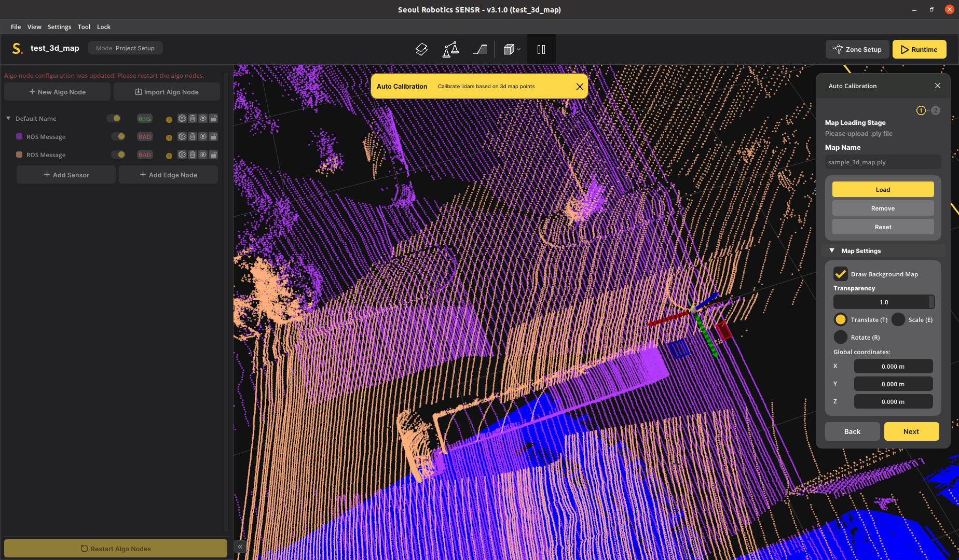
Task: Start Runtime mode
Action: (919, 49)
